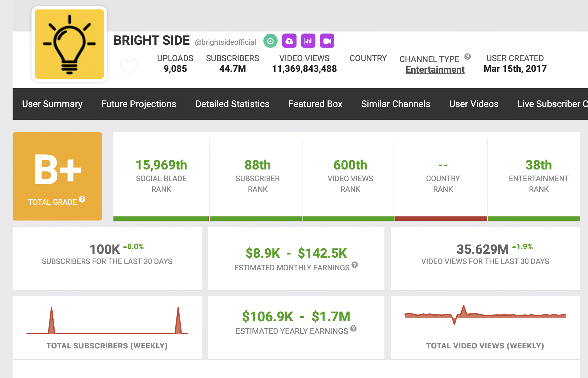Click the $8.9K - $142.5K monthly earnings
The width and height of the screenshot is (588, 378).
[x=296, y=253]
